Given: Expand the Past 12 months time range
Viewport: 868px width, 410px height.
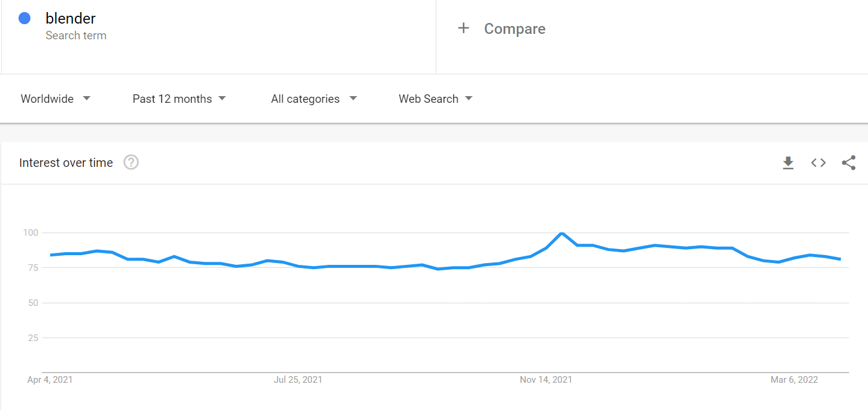Looking at the screenshot, I should 179,99.
